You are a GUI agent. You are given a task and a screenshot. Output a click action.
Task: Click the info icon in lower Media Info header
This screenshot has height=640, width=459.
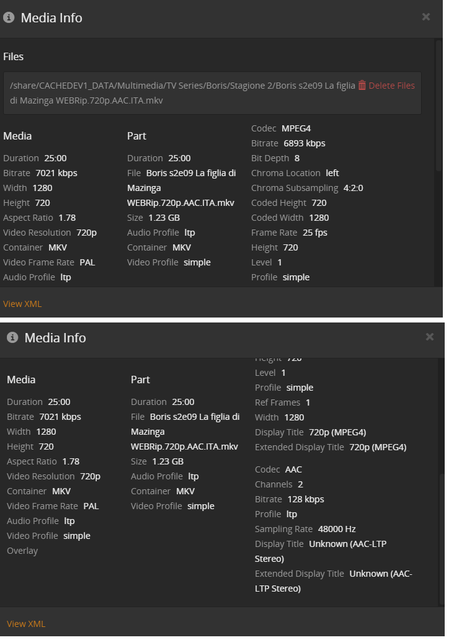[x=12, y=338]
